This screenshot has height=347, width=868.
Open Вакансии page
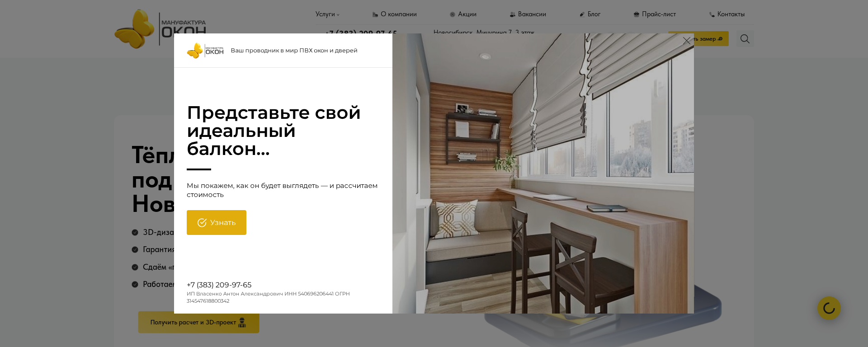pos(528,14)
